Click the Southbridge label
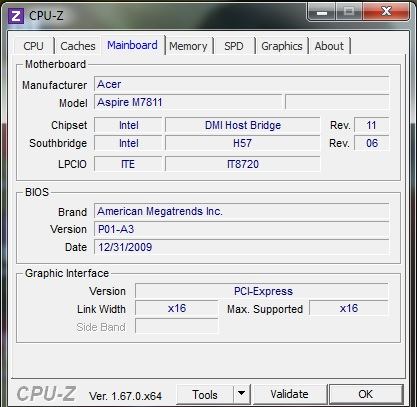 [58, 143]
